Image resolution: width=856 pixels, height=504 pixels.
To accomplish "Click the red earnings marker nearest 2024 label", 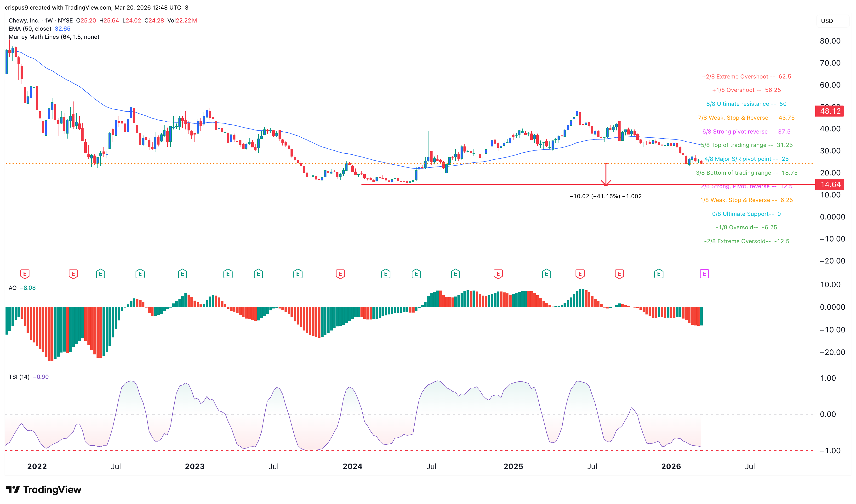I will pos(340,274).
